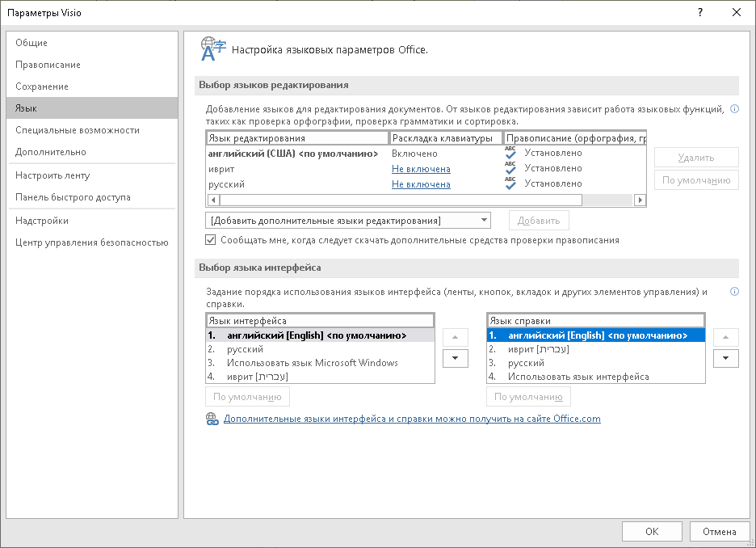Select иврит editing language row

(426, 169)
